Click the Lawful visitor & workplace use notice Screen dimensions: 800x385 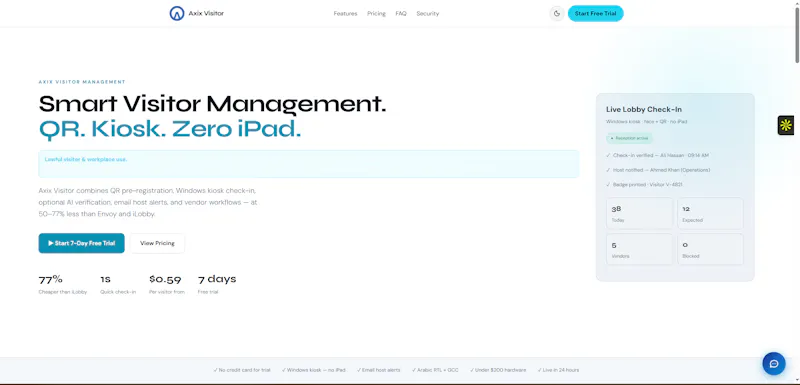pos(309,164)
